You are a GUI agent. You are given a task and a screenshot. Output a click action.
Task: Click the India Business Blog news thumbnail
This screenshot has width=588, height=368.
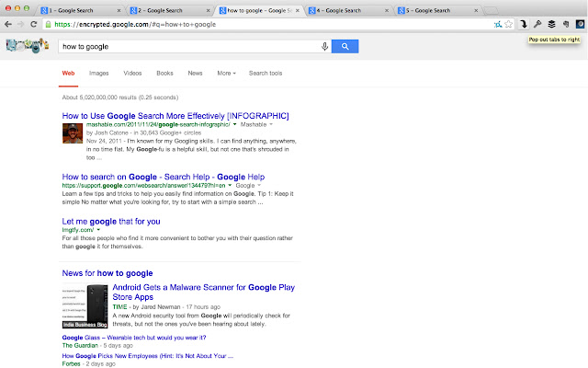pyautogui.click(x=85, y=306)
